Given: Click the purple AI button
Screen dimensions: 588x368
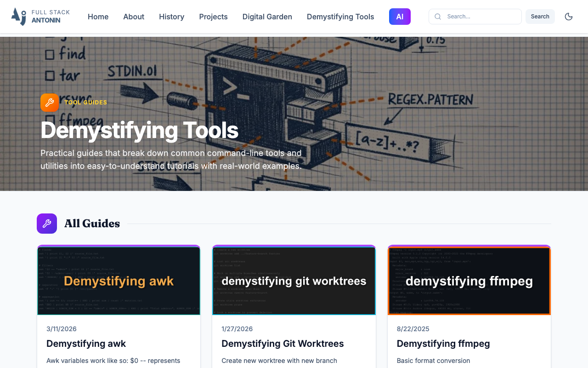Looking at the screenshot, I should click(400, 16).
